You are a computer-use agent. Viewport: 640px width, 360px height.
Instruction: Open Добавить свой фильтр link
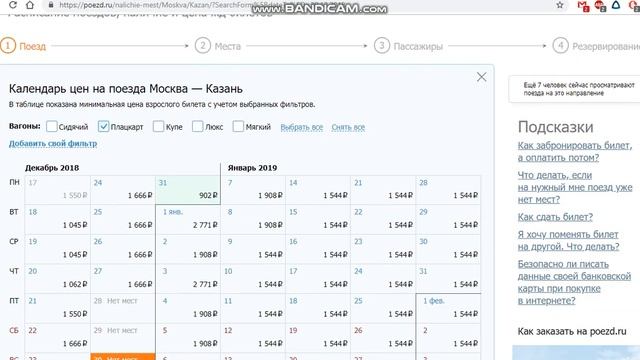point(53,143)
